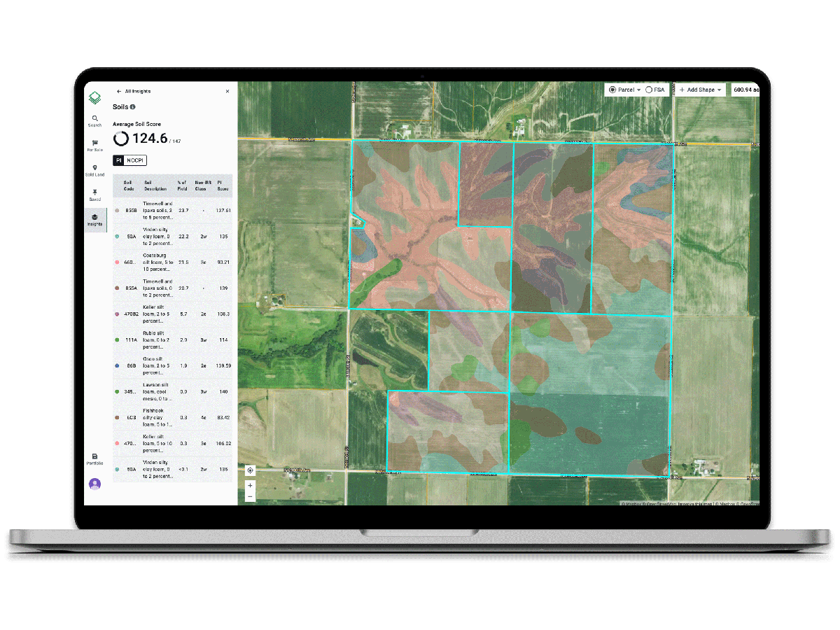Close the Soils insights panel
This screenshot has width=840, height=630.
click(x=227, y=91)
